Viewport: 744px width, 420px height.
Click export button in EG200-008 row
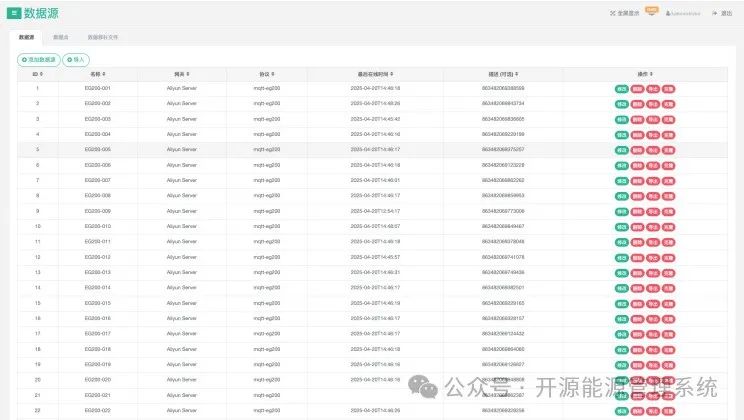click(x=653, y=196)
